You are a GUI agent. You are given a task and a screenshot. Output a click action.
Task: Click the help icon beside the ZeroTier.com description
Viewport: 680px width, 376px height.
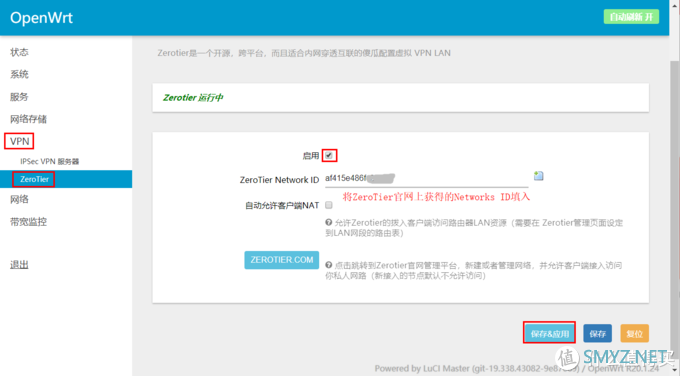click(329, 265)
